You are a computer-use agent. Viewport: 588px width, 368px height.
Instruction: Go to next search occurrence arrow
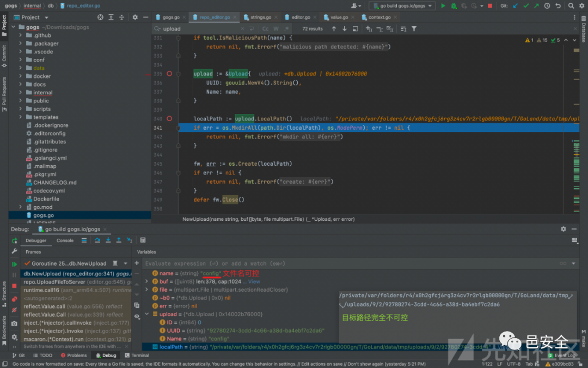coord(345,29)
